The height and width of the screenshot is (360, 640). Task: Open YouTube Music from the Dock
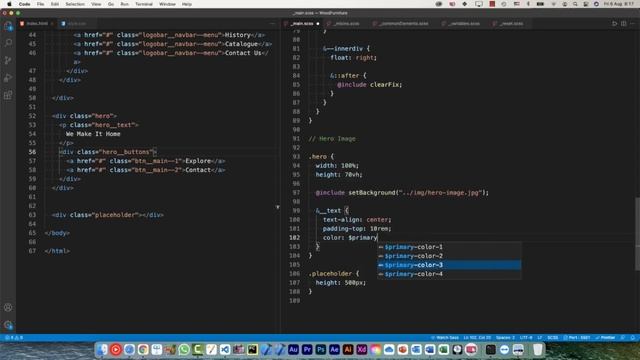[x=116, y=349]
